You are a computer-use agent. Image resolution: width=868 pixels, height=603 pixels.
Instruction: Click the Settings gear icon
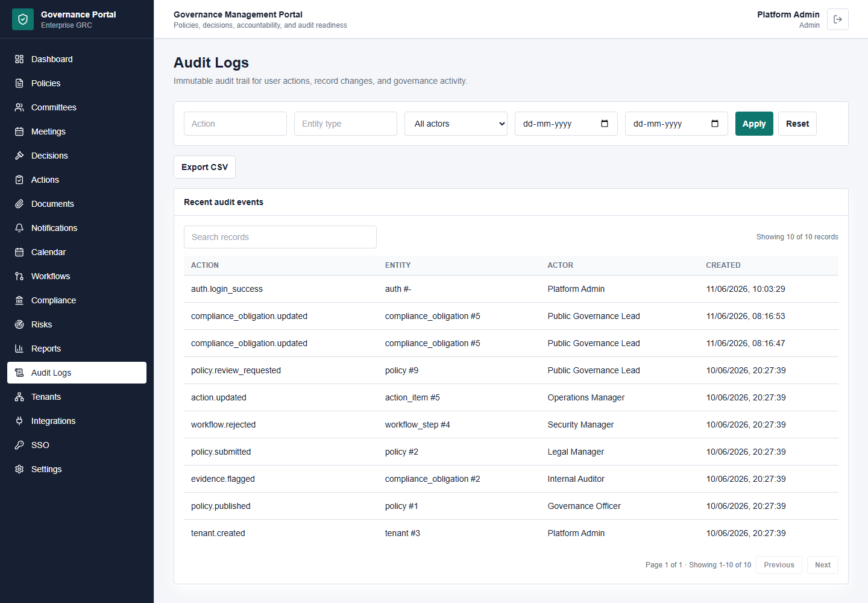tap(19, 469)
